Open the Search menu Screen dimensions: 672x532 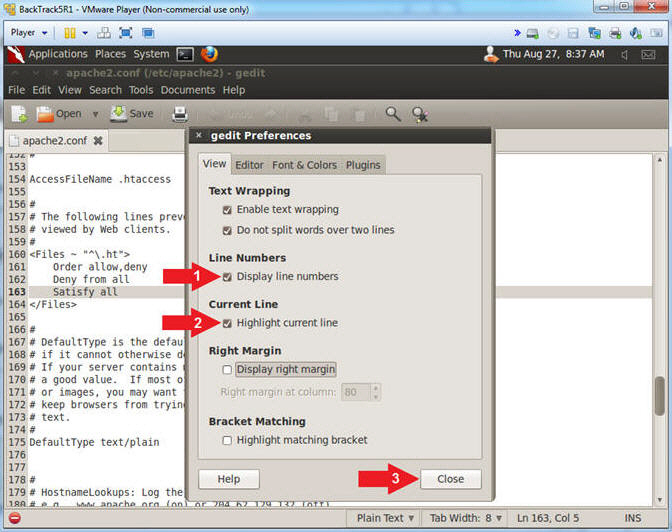tap(105, 90)
